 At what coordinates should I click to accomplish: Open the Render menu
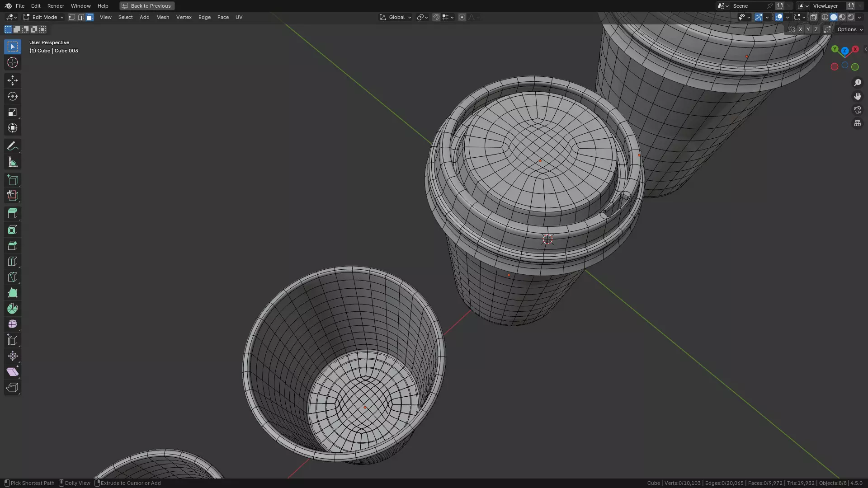56,6
